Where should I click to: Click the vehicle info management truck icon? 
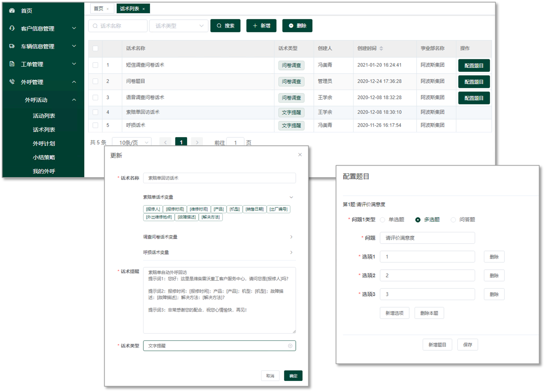(x=12, y=46)
